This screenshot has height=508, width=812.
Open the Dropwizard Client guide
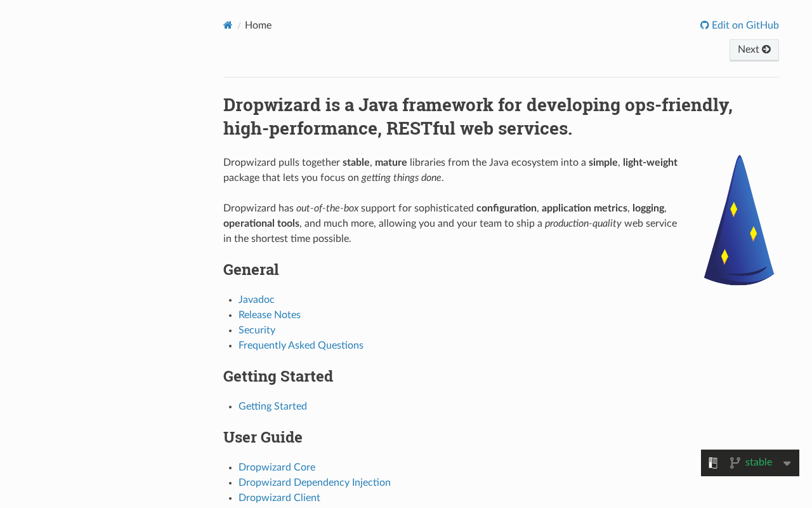pyautogui.click(x=279, y=498)
